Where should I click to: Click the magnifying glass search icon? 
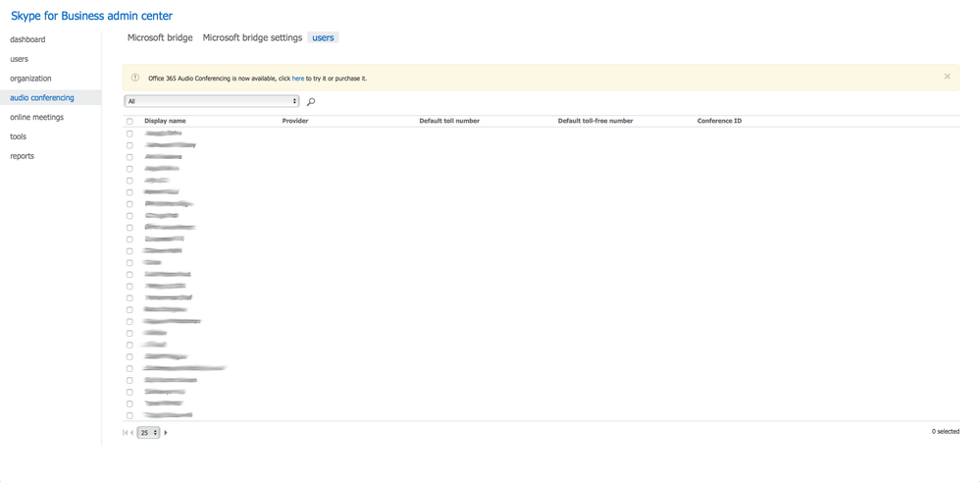pyautogui.click(x=311, y=101)
